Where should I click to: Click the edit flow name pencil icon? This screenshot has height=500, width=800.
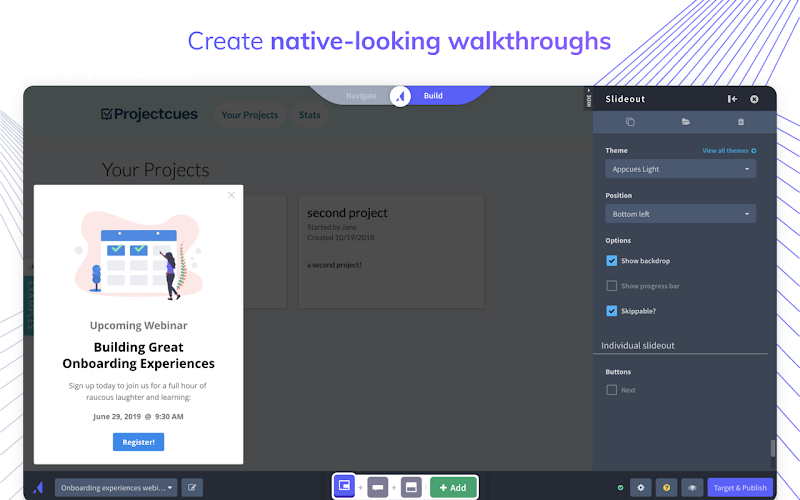tap(192, 488)
